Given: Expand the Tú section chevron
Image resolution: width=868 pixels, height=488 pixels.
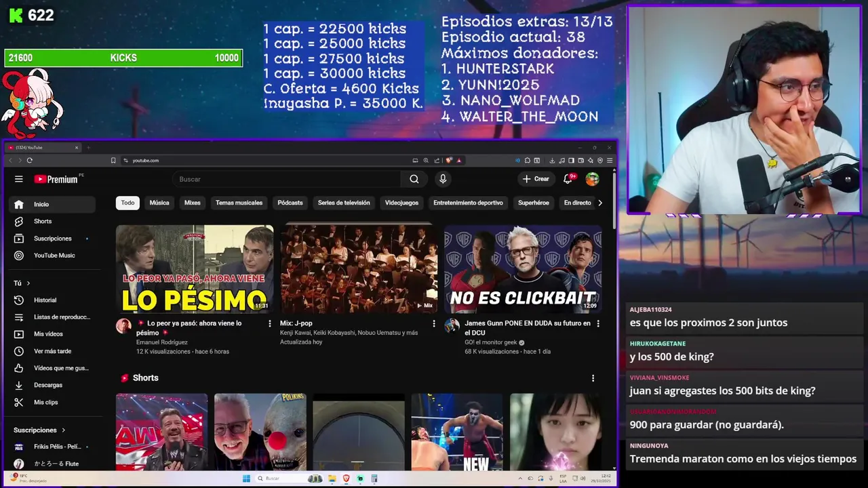Looking at the screenshot, I should click(28, 283).
